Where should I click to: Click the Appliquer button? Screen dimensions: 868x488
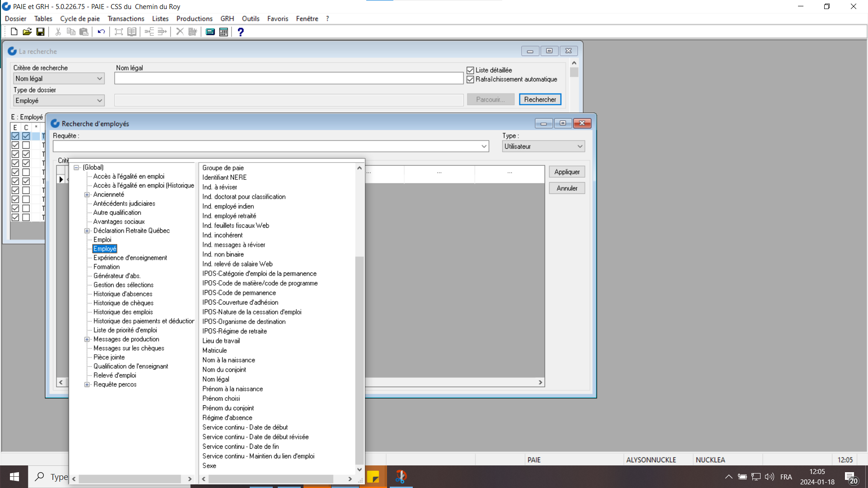point(567,172)
